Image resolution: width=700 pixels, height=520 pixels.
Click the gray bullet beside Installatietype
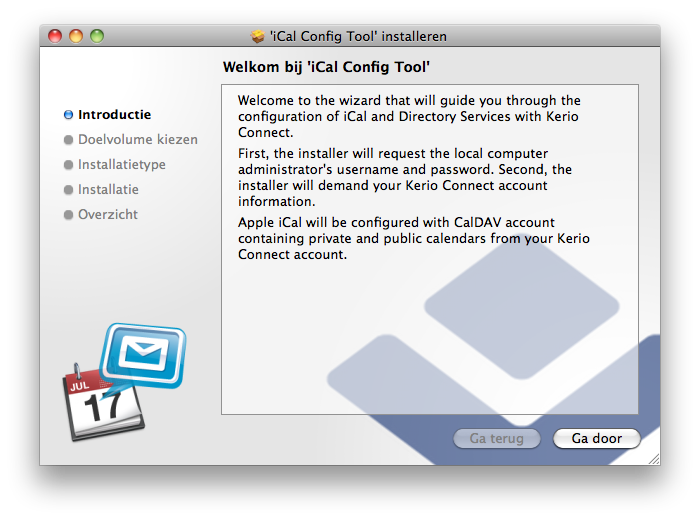68,165
